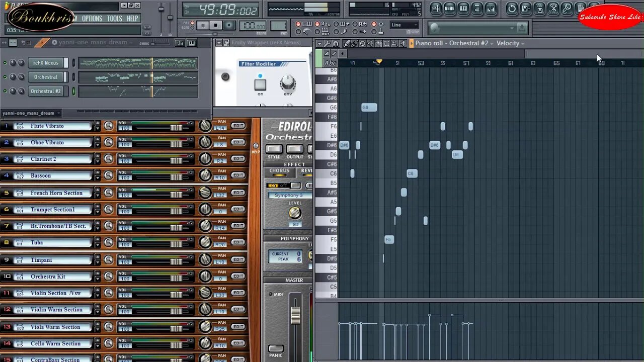Click the Edirol OUTPUT button
The image size is (644, 362).
coord(294,149)
